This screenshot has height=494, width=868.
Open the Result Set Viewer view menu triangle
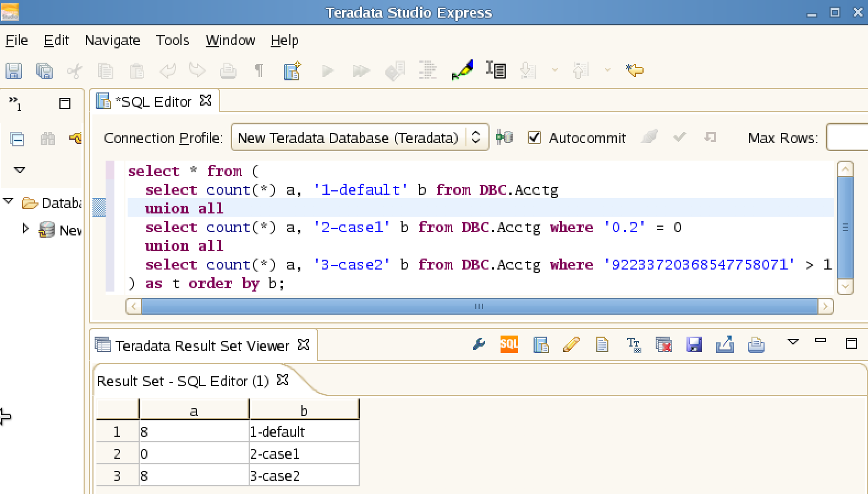(793, 342)
